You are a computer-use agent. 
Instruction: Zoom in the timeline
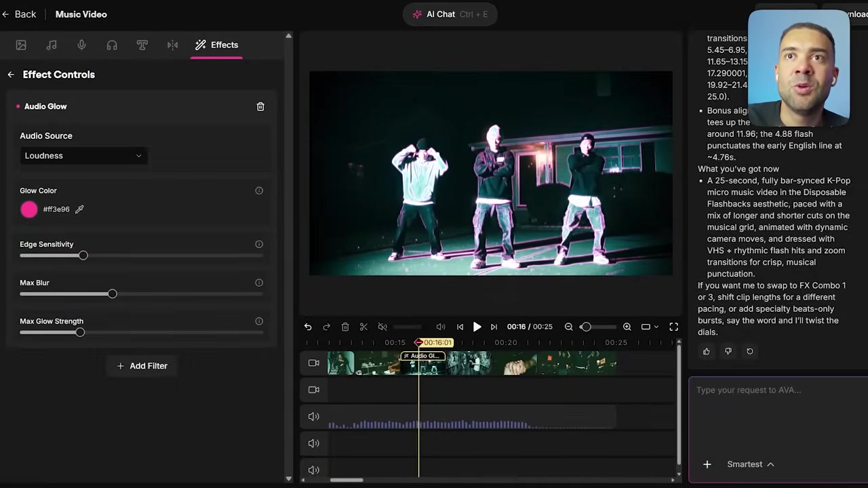pyautogui.click(x=627, y=327)
